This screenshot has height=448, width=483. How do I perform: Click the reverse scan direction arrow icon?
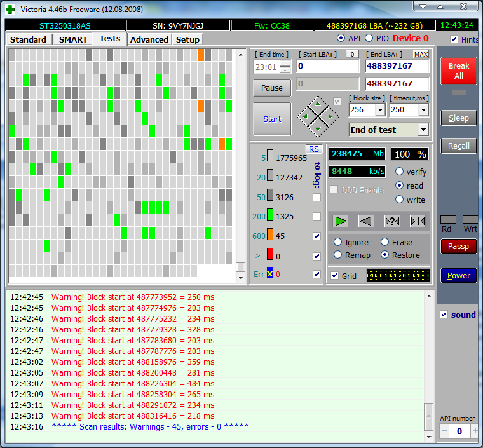pos(365,221)
